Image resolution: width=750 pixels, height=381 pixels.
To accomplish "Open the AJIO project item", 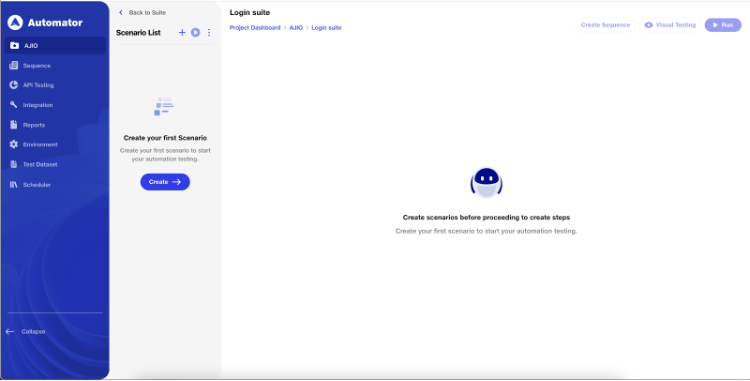I will (x=55, y=45).
